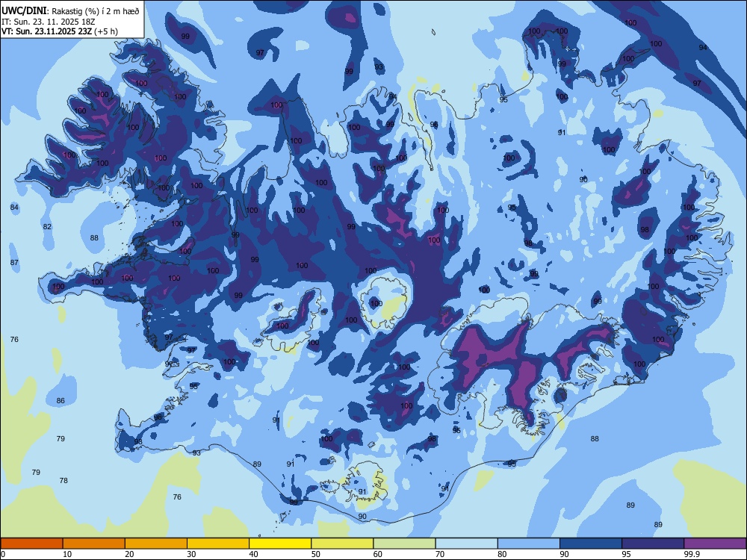Click the '86' humidity value on map
The height and width of the screenshot is (560, 747).
point(61,400)
